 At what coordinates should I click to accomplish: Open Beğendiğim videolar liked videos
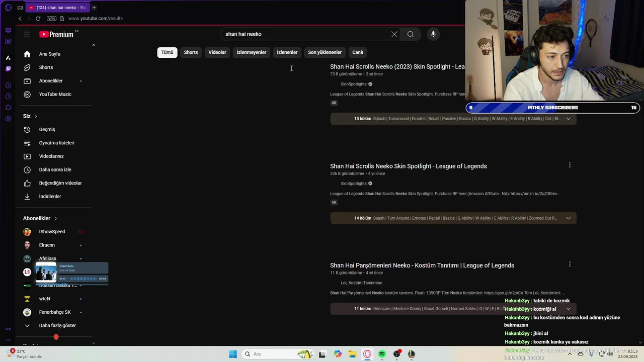point(60,183)
